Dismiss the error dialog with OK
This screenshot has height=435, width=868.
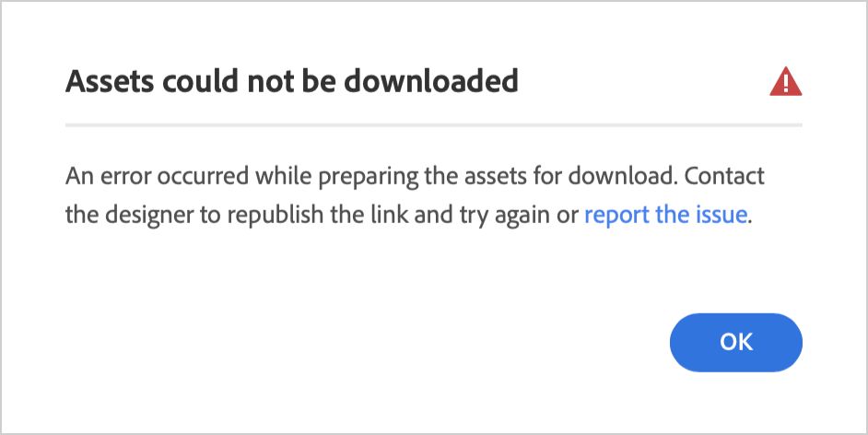[735, 342]
